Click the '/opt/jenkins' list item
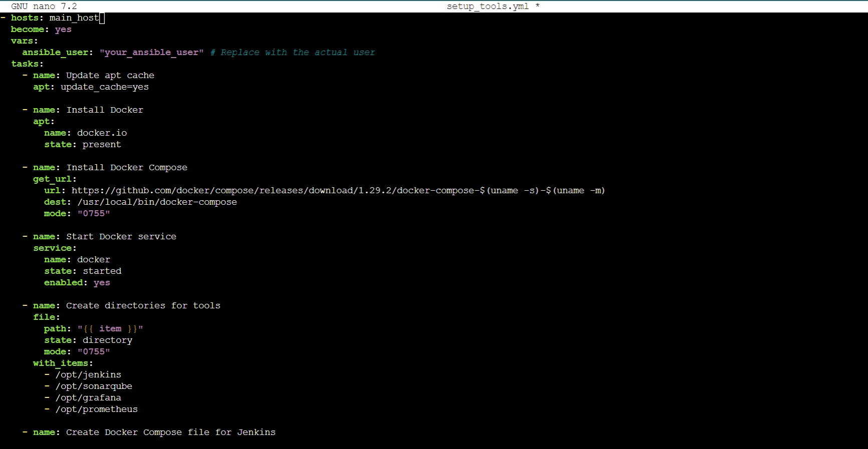This screenshot has width=868, height=449. pyautogui.click(x=88, y=375)
